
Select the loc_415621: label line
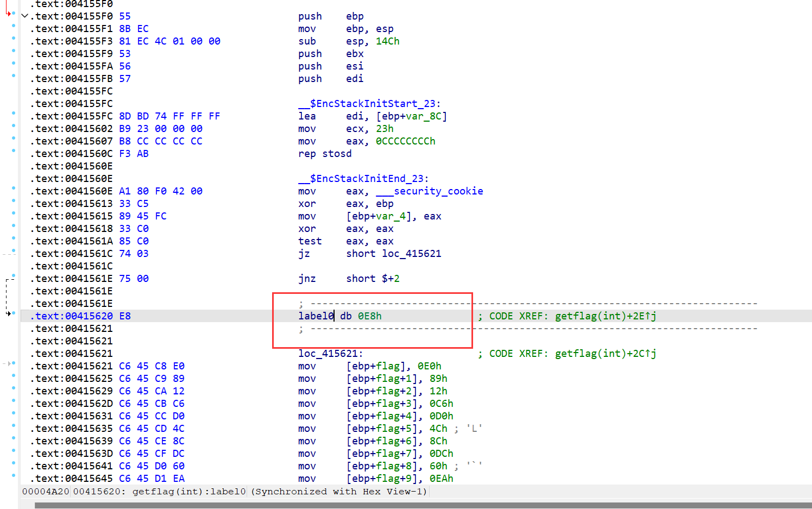click(330, 354)
